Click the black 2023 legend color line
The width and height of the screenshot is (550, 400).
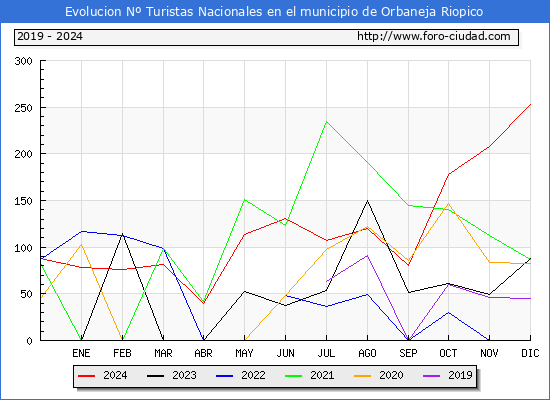click(155, 376)
